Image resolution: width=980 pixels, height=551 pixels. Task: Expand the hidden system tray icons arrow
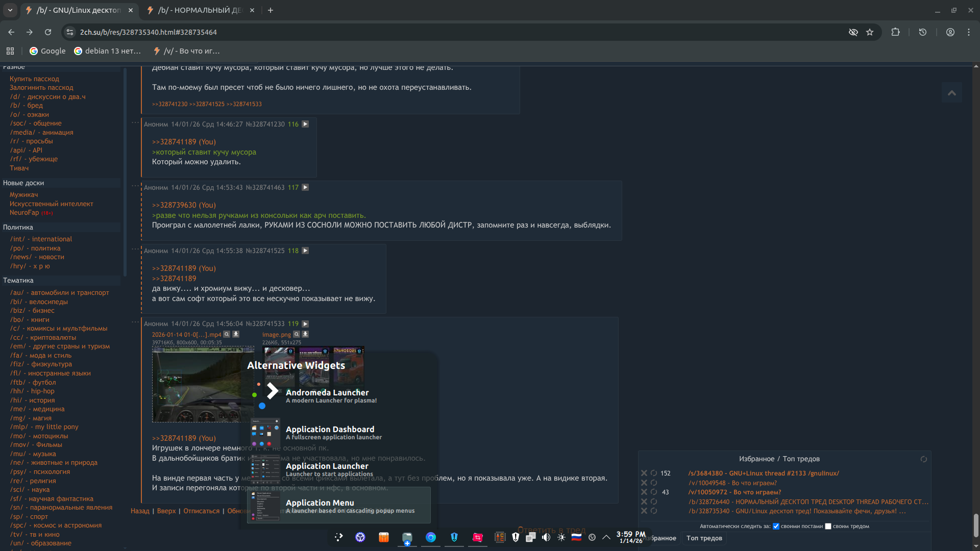tap(606, 537)
